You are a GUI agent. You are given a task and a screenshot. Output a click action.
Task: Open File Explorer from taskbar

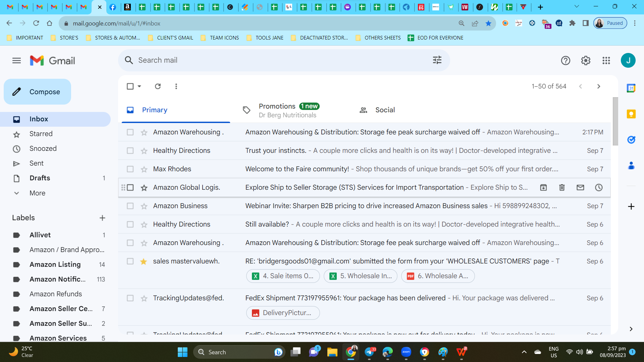pos(332,352)
